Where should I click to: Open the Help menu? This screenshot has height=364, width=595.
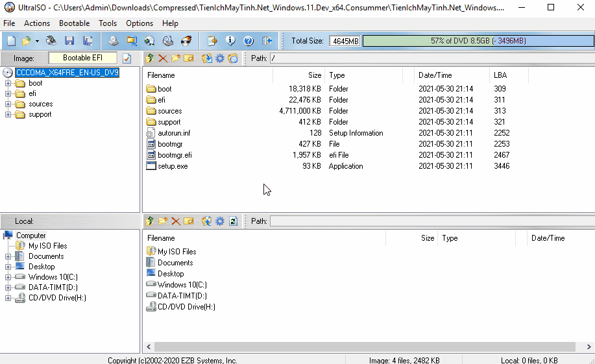click(x=170, y=23)
